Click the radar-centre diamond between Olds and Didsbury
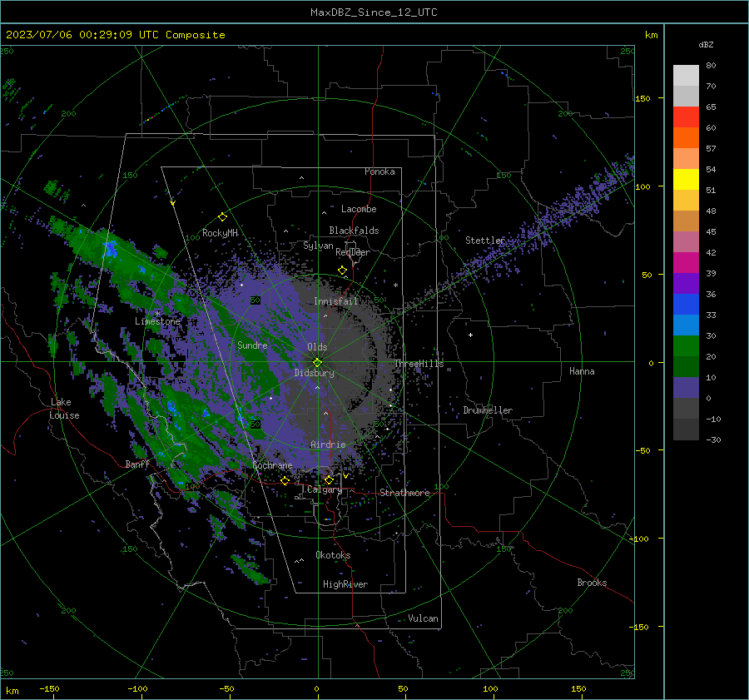Viewport: 749px width, 700px height. pyautogui.click(x=318, y=362)
